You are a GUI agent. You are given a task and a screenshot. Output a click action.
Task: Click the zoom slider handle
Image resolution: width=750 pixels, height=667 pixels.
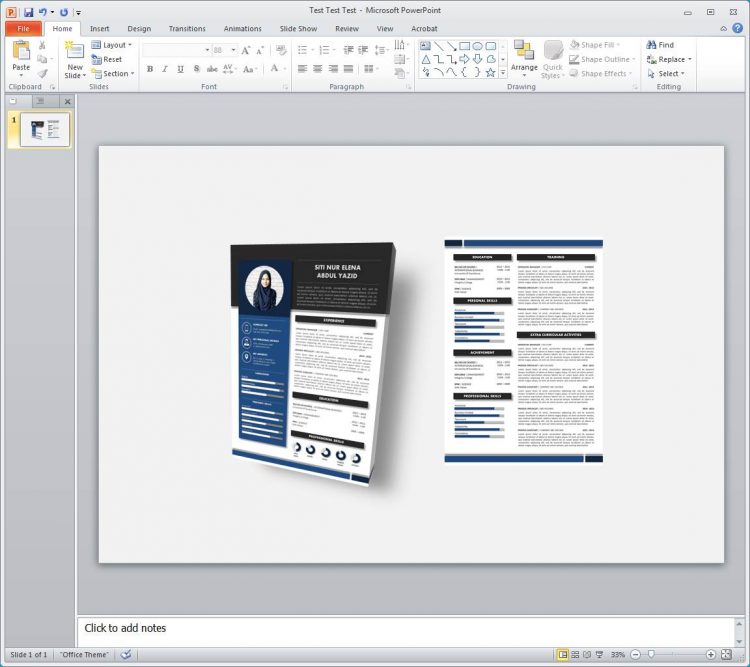pos(651,655)
